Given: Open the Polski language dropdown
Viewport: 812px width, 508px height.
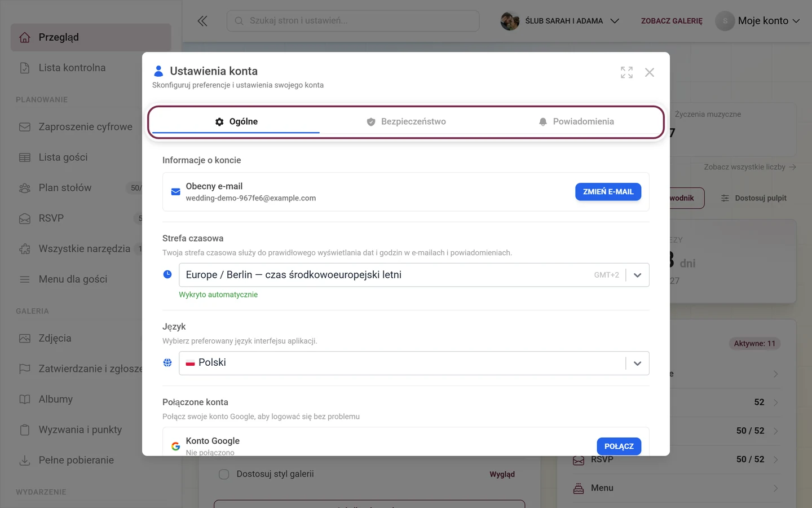Looking at the screenshot, I should pos(414,363).
